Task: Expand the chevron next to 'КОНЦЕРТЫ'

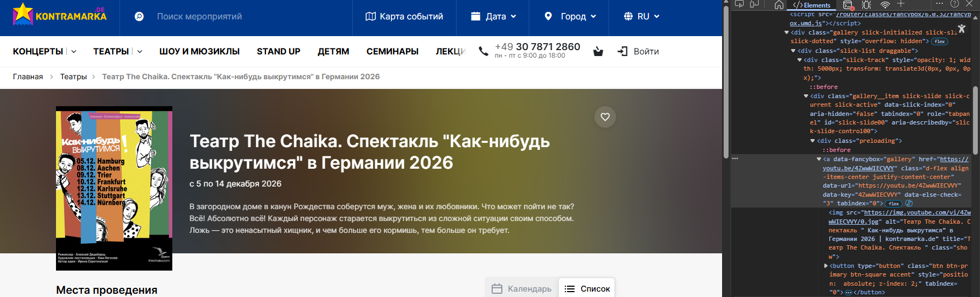Action: (x=74, y=52)
